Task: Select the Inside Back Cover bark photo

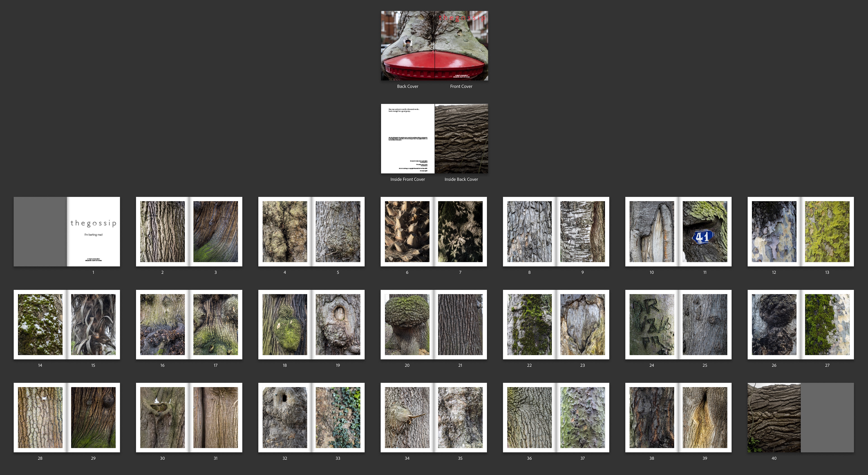Action: tap(461, 139)
